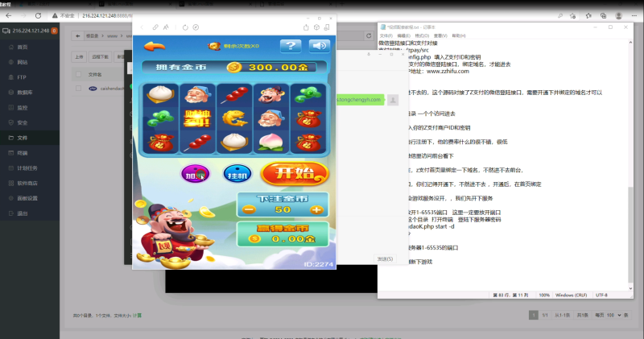Viewport: 644px width, 339px height.
Task: Open Notepad 格式(O) menu
Action: tap(422, 36)
